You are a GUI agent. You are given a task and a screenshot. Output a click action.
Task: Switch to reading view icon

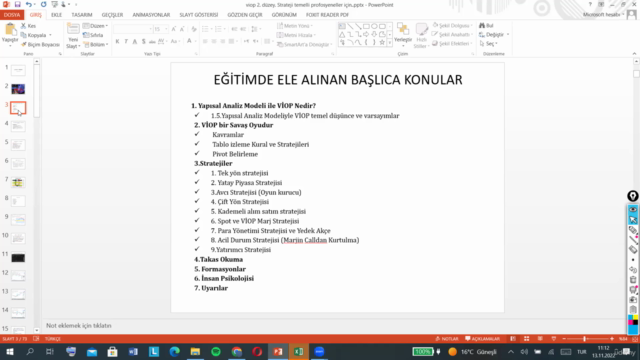540,339
